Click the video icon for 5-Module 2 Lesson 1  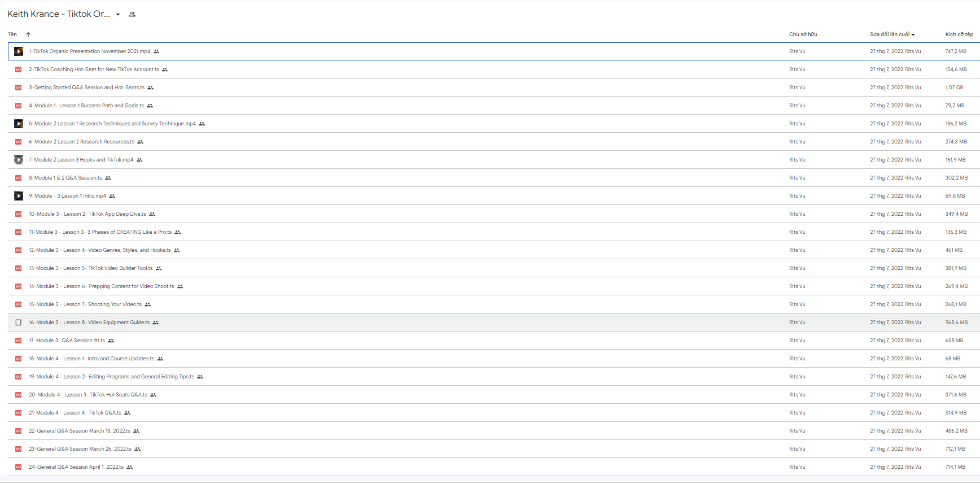point(19,124)
